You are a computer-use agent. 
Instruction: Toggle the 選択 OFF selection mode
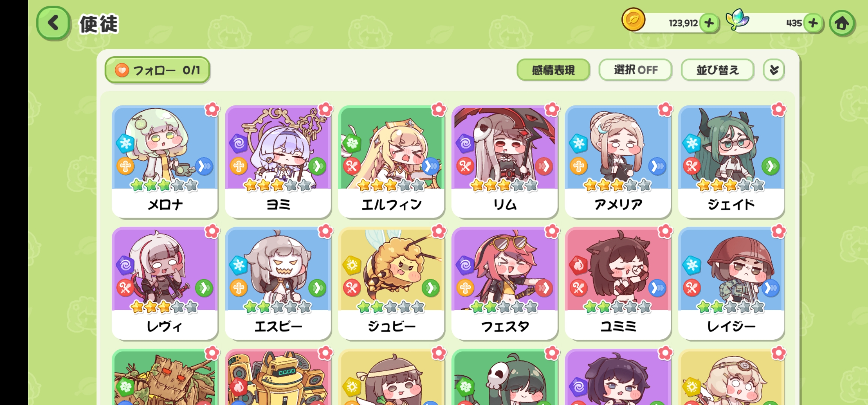pos(635,70)
